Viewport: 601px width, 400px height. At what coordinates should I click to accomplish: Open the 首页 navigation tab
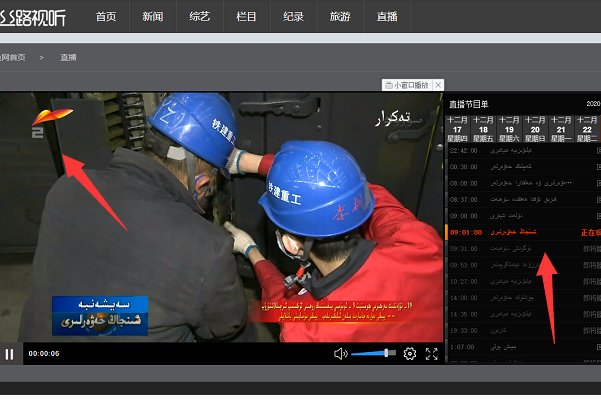[106, 16]
